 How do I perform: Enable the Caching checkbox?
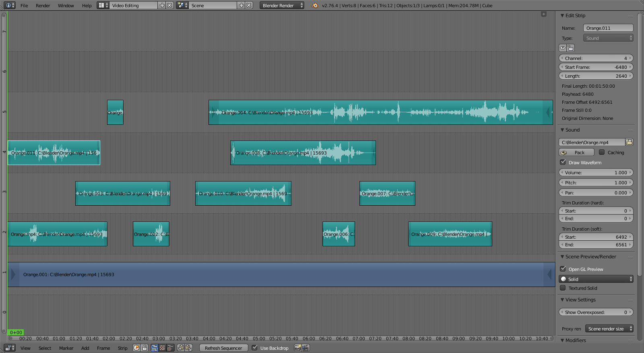(602, 152)
